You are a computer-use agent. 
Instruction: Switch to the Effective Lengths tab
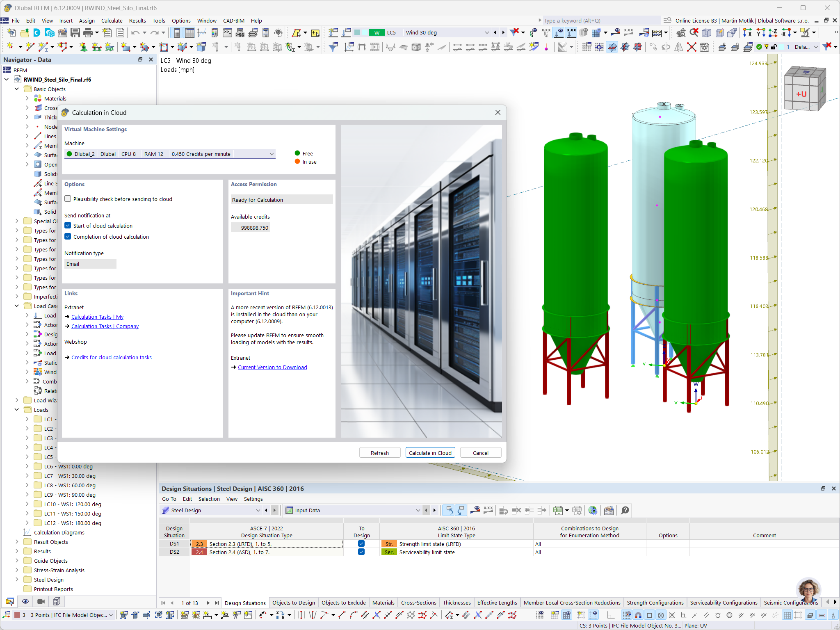point(497,603)
